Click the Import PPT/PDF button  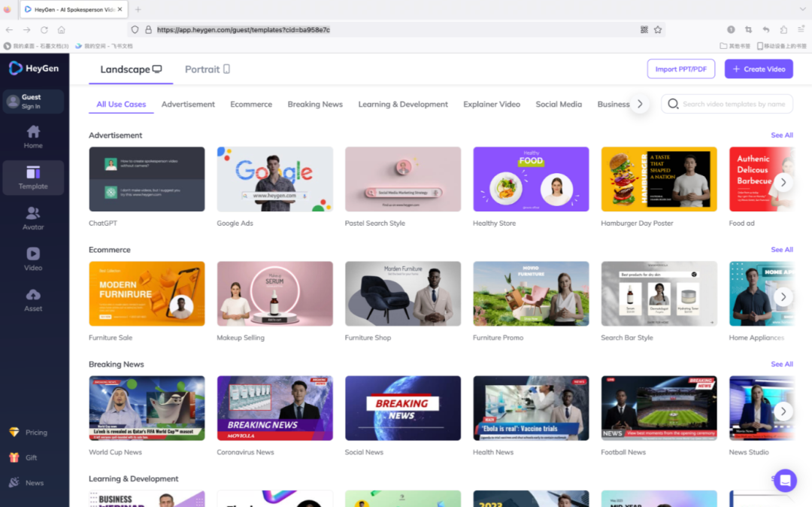681,69
